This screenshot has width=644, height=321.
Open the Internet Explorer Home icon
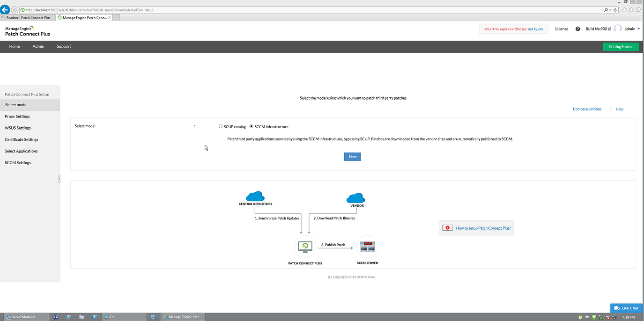click(624, 10)
